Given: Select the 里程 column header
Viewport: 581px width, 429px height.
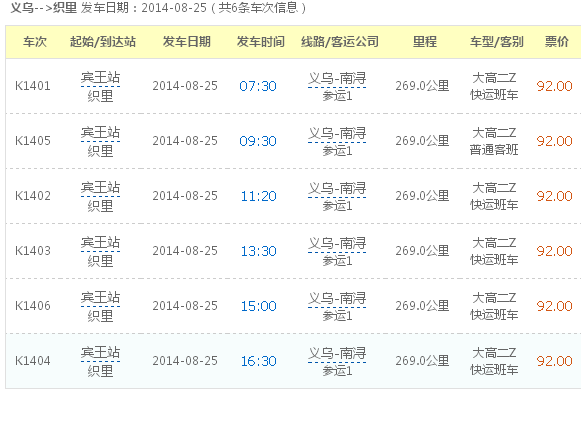Looking at the screenshot, I should point(425,41).
